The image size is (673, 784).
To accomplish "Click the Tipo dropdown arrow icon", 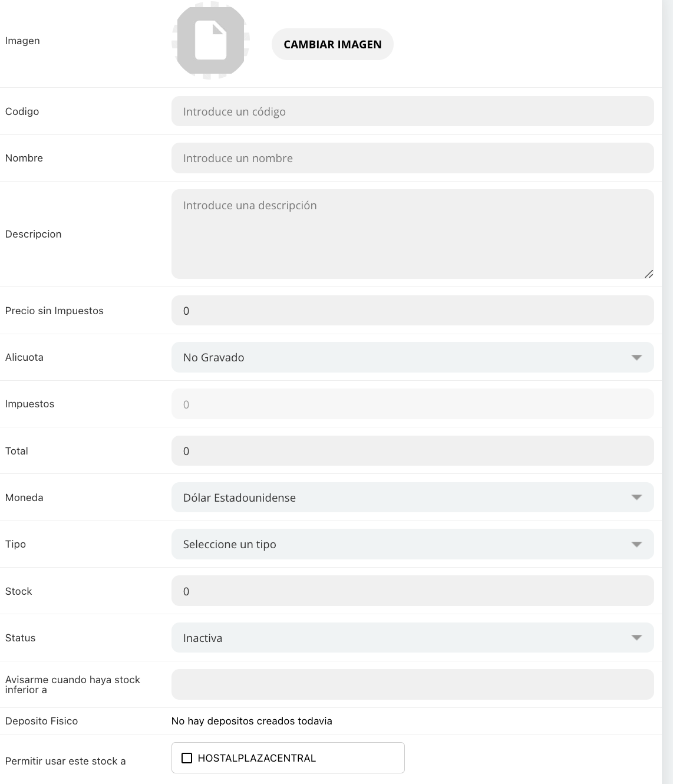I will pyautogui.click(x=636, y=544).
